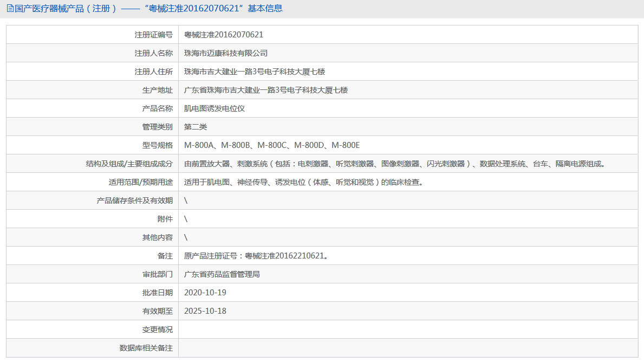The width and height of the screenshot is (644, 362).
Task: Click the model specification M-800A to M-800E text
Action: 272,145
